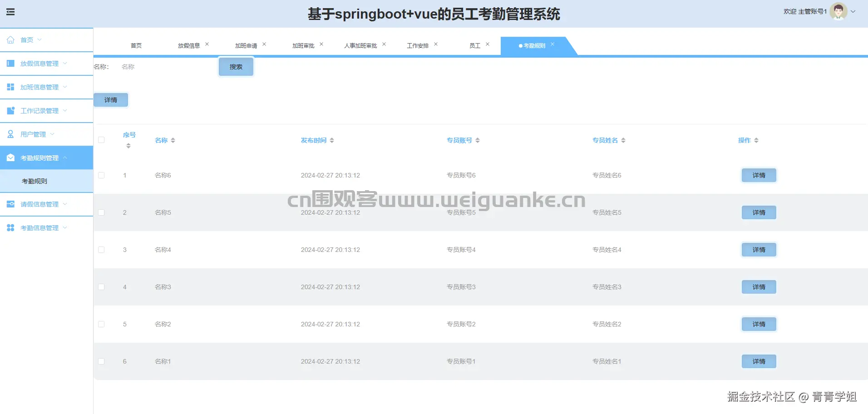Expand the 加班信息管理 menu chevron
The width and height of the screenshot is (868, 414).
pyautogui.click(x=65, y=87)
